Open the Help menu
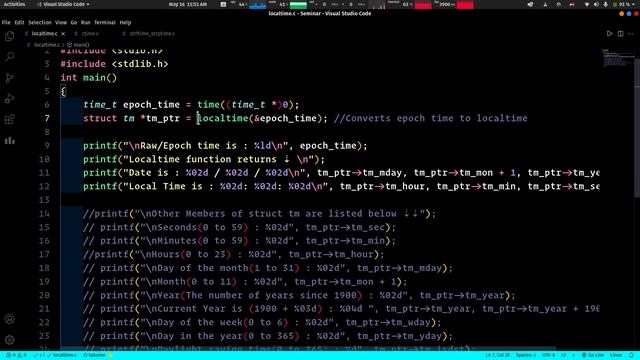This screenshot has width=640, height=360. click(125, 22)
